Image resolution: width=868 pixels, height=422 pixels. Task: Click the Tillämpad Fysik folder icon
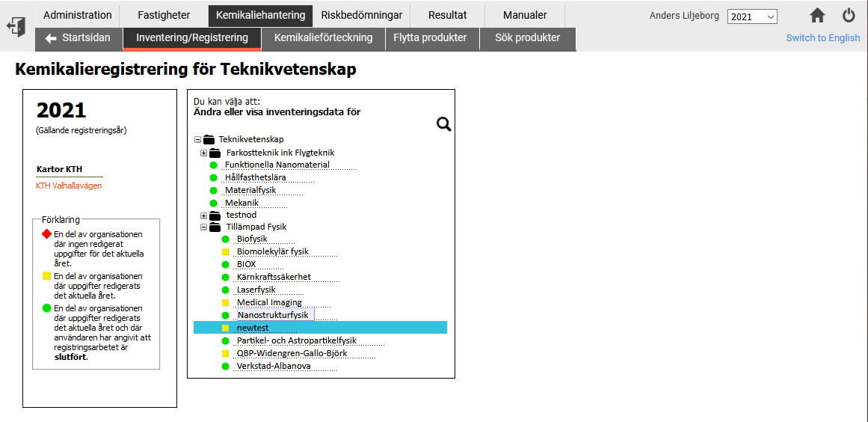coord(215,227)
